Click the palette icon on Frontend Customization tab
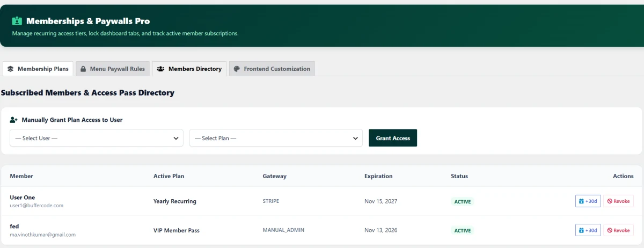The image size is (644, 248). [237, 69]
